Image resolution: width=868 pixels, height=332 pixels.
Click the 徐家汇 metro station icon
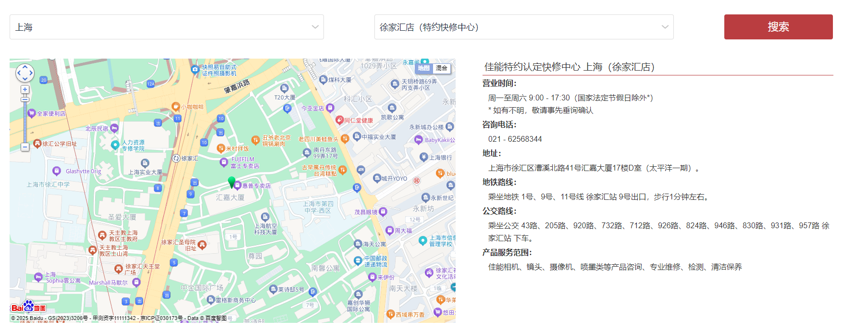pos(176,158)
